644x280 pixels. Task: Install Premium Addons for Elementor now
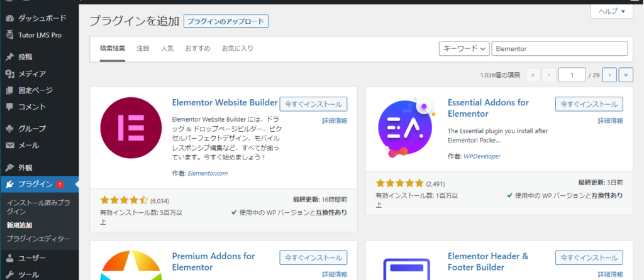coord(313,258)
